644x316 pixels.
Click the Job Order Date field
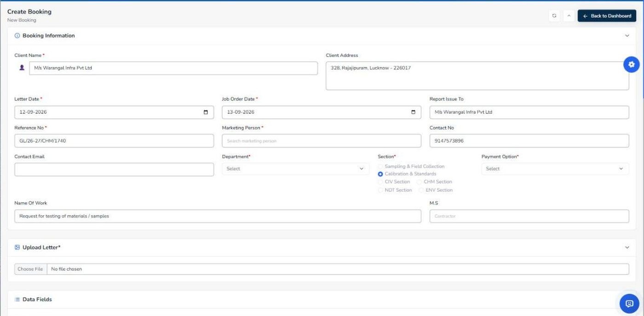tap(322, 112)
